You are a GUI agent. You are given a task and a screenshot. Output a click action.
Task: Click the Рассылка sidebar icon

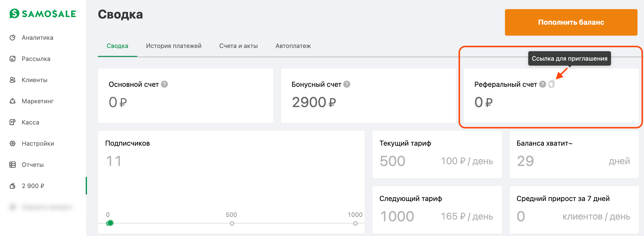[x=12, y=59]
